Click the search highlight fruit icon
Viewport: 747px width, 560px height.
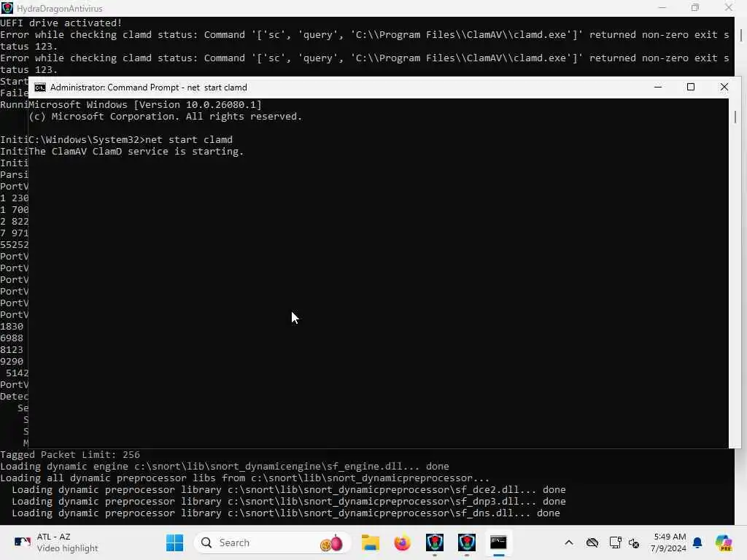click(332, 542)
